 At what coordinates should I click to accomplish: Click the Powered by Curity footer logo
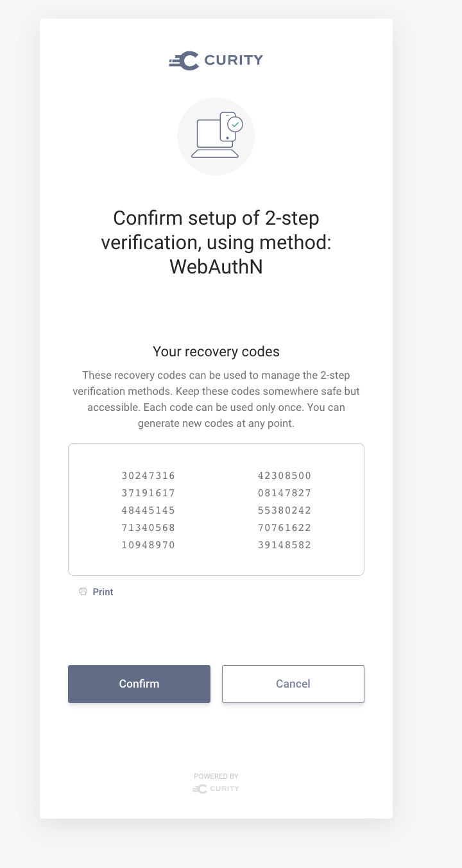(216, 788)
